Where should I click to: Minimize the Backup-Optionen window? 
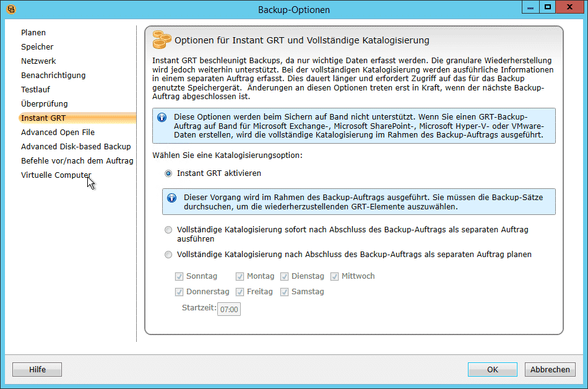pyautogui.click(x=530, y=7)
